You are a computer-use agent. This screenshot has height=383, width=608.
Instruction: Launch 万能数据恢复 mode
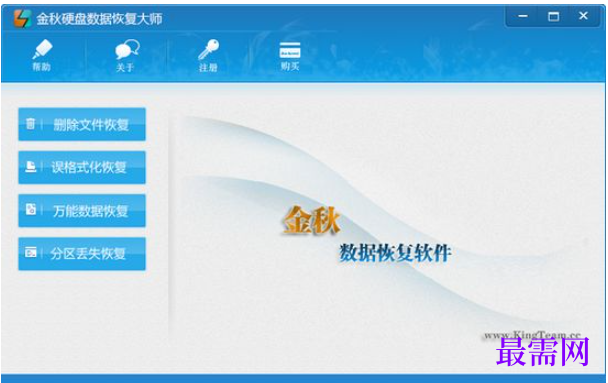click(x=82, y=210)
